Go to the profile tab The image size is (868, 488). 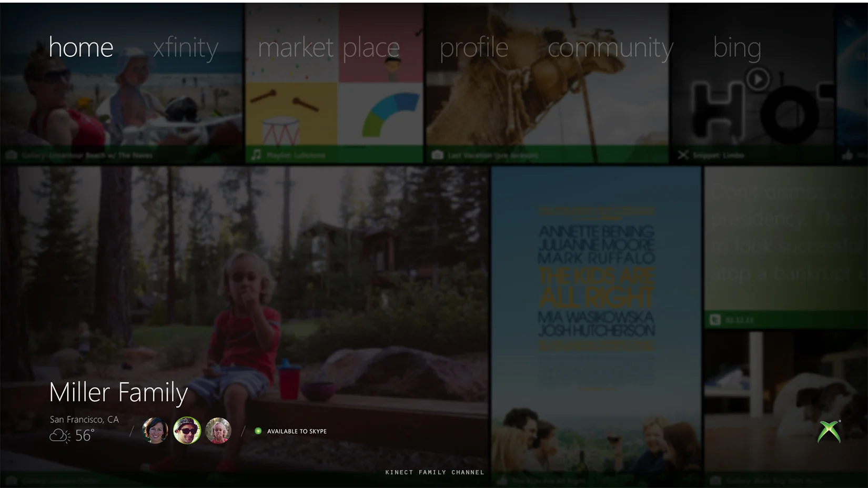(x=474, y=48)
